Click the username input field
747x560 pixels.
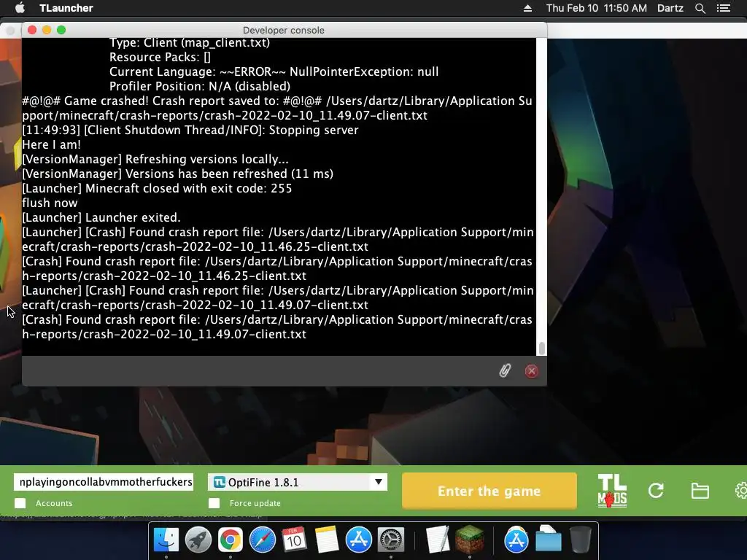click(x=104, y=482)
